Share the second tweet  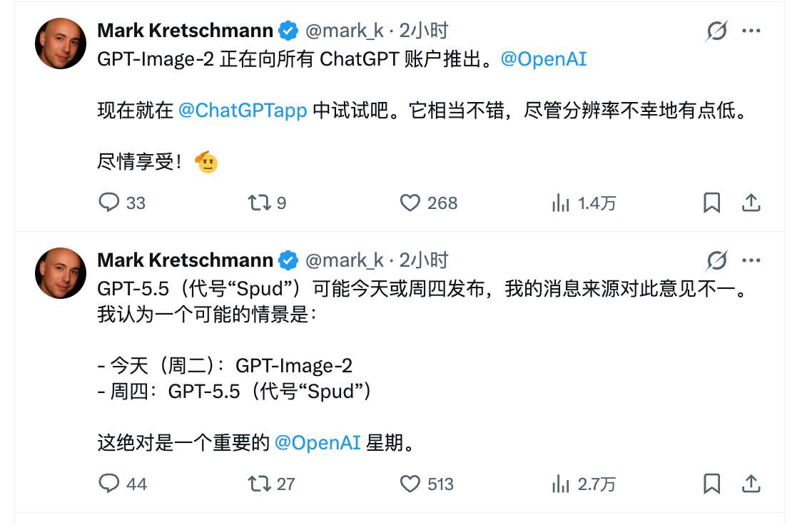(x=751, y=484)
